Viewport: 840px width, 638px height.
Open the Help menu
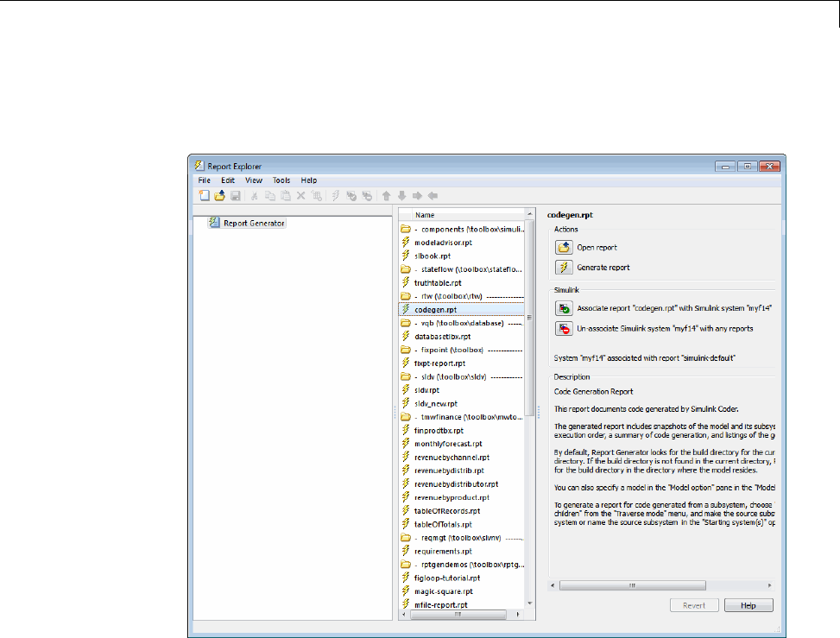tap(308, 180)
